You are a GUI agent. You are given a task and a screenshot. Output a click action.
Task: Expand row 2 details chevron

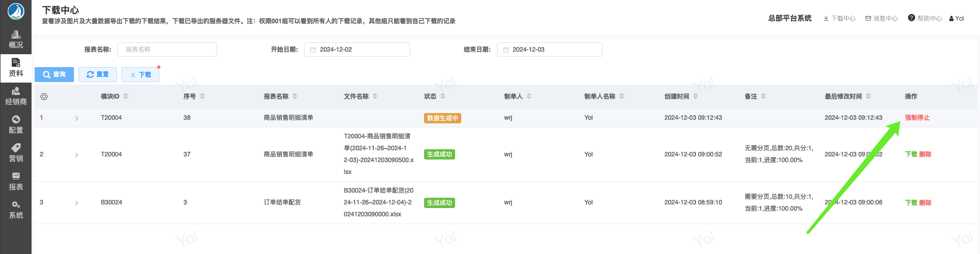click(x=77, y=155)
